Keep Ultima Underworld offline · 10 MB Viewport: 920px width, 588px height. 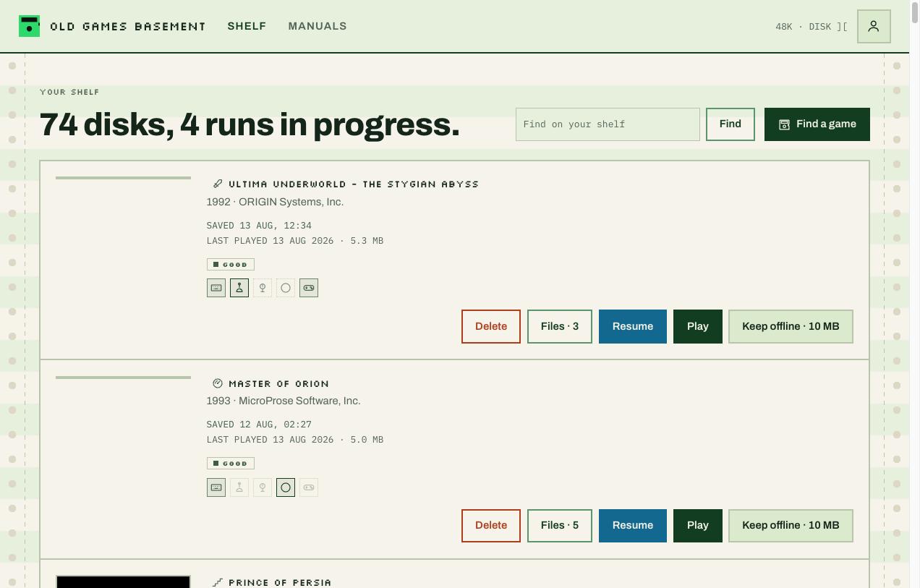[791, 326]
